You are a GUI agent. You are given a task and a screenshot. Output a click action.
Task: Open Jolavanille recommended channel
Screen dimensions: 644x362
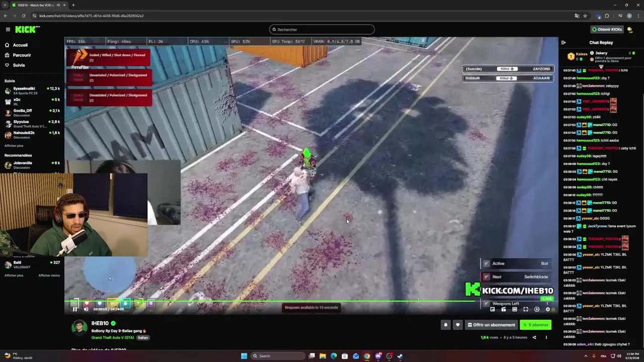tap(32, 165)
